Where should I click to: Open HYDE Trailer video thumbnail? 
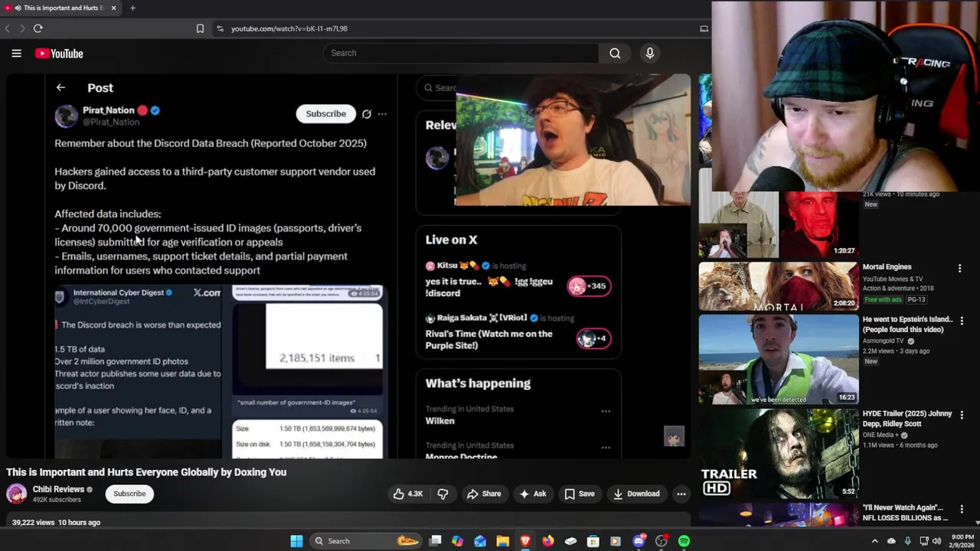point(779,453)
